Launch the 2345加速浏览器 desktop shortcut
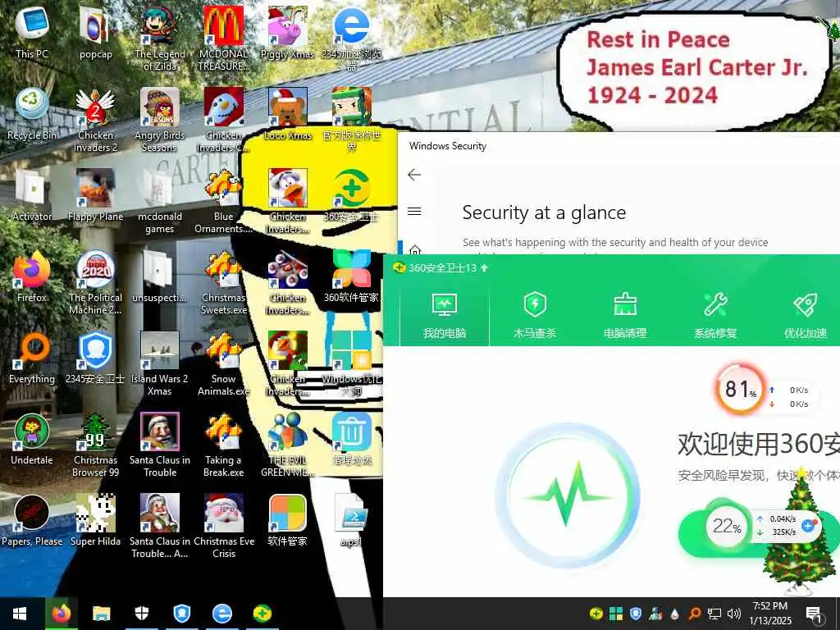This screenshot has width=840, height=630. (x=351, y=39)
